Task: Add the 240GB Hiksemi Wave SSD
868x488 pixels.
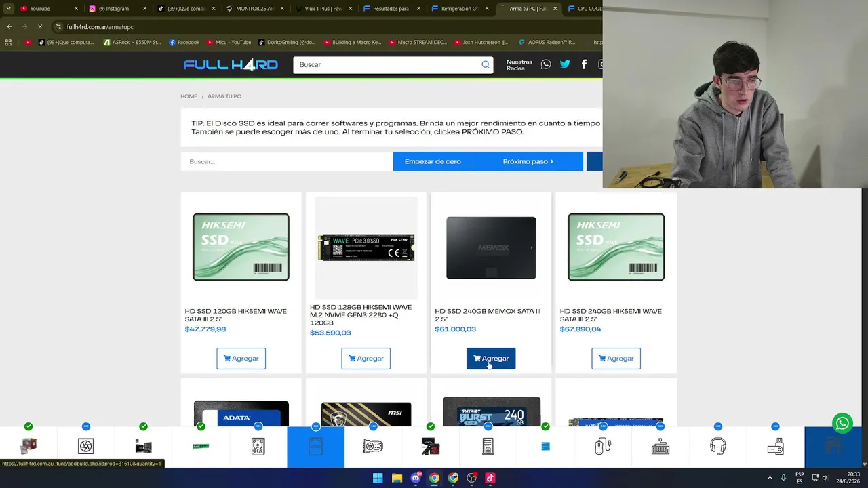Action: tap(616, 359)
